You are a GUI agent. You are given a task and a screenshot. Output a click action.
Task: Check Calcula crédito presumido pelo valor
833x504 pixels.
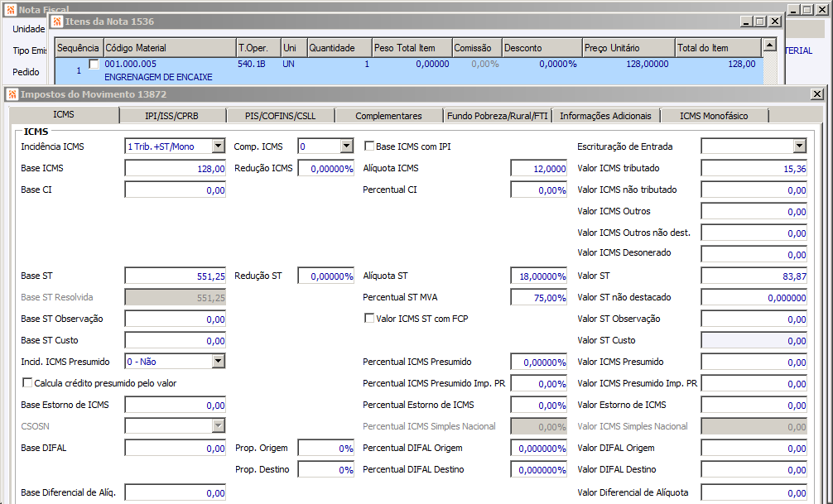[27, 383]
